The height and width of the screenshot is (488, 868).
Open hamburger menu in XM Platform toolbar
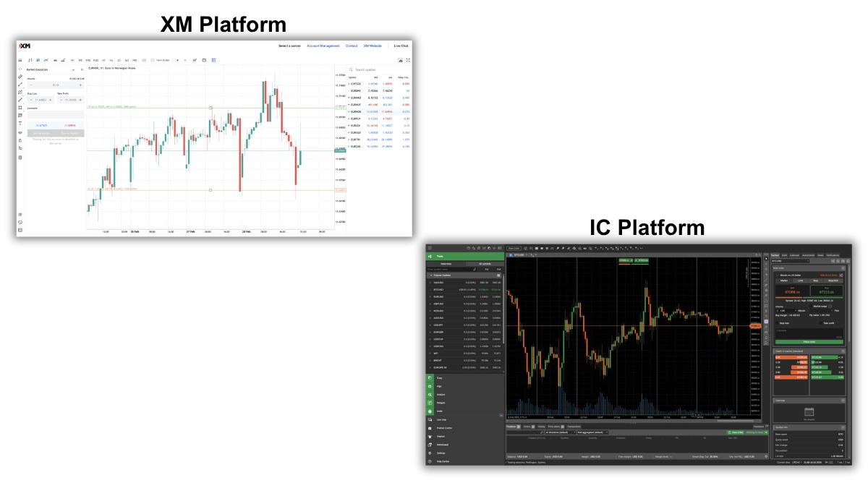(x=20, y=60)
